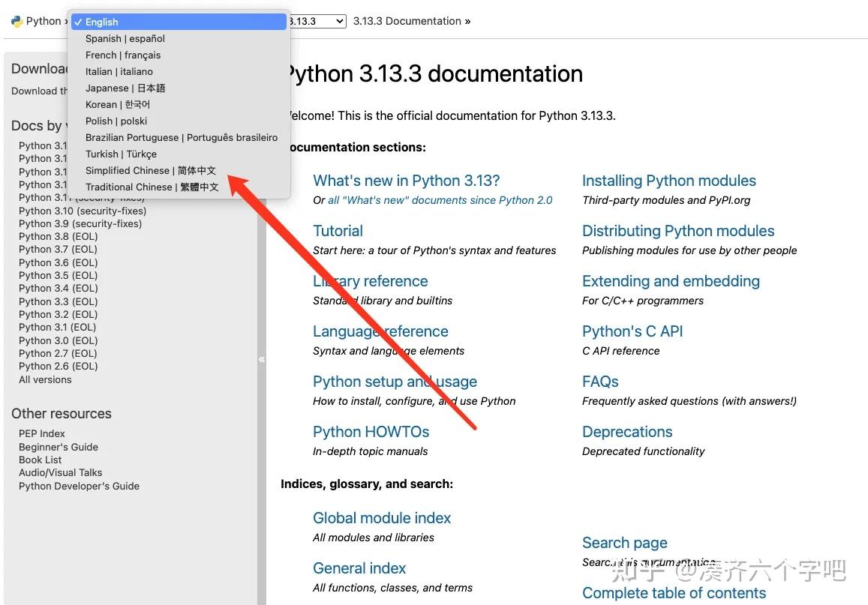Open the FAQs page
Image resolution: width=868 pixels, height=605 pixels.
tap(599, 381)
